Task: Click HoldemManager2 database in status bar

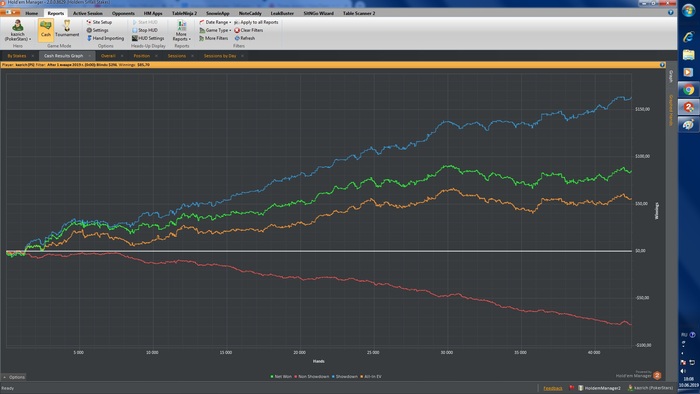Action: [x=600, y=388]
